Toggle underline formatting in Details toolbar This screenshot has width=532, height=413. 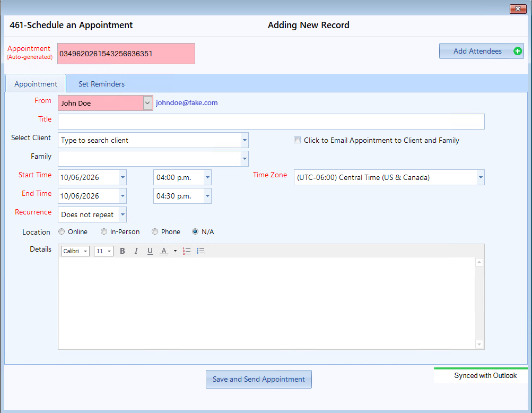click(150, 251)
